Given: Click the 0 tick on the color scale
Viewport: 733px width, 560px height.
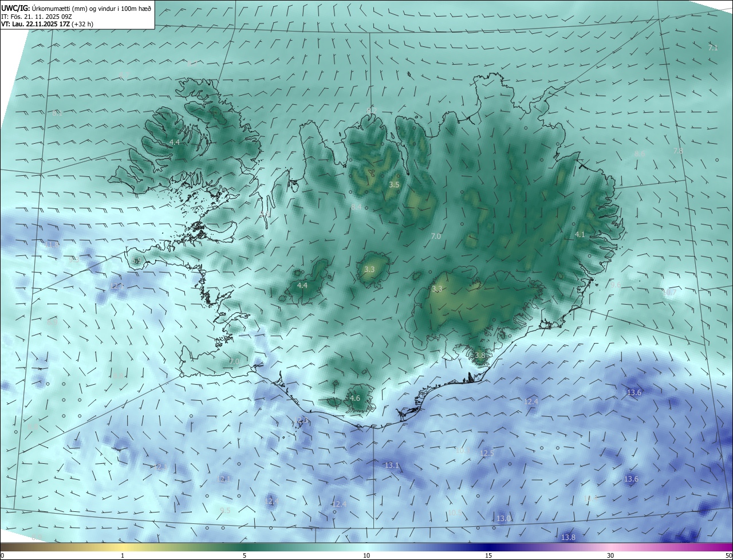Looking at the screenshot, I should coord(2,555).
